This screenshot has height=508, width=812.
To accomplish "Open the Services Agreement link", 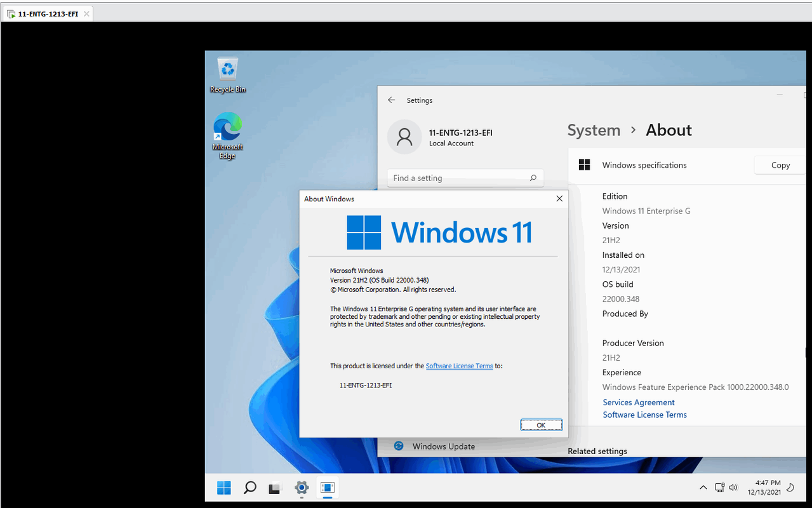I will [639, 403].
